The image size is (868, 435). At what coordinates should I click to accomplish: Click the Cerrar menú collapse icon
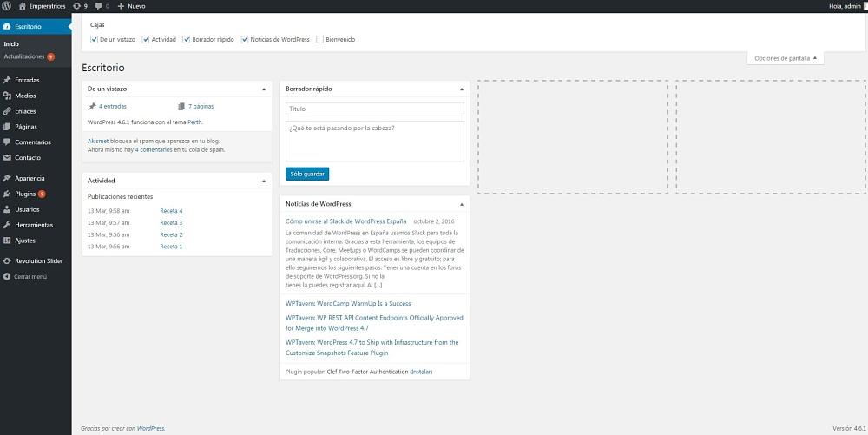click(x=7, y=276)
